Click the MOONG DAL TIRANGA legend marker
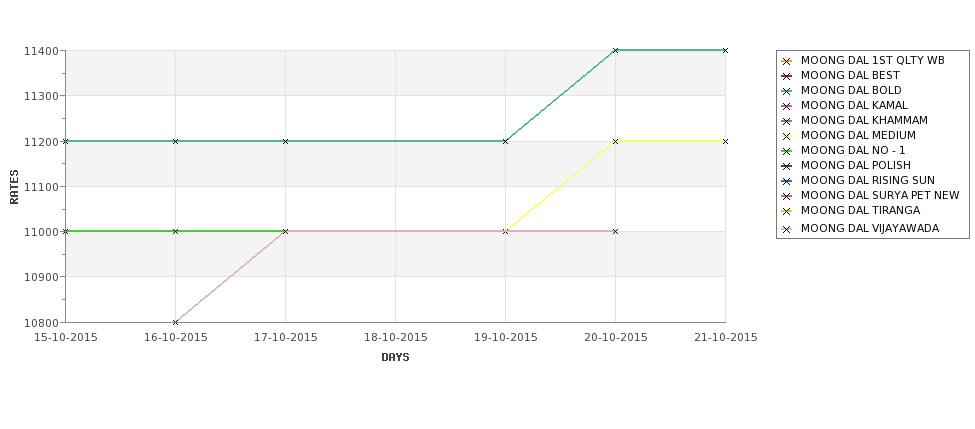Viewport: 975px width, 429px height. point(787,211)
